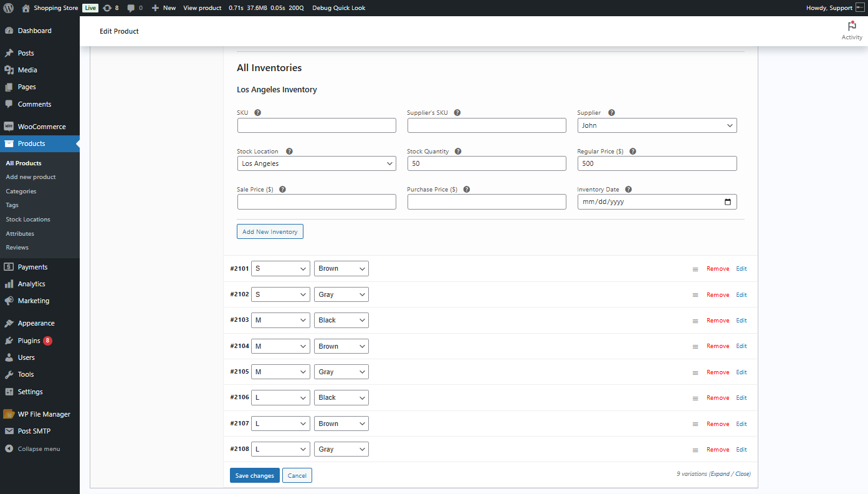
Task: Open the comments bubble icon in admin bar
Action: [x=135, y=8]
